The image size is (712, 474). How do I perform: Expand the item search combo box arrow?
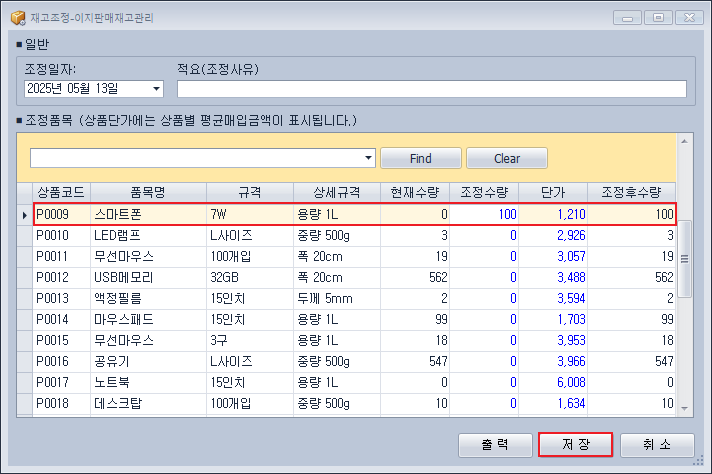(x=368, y=158)
